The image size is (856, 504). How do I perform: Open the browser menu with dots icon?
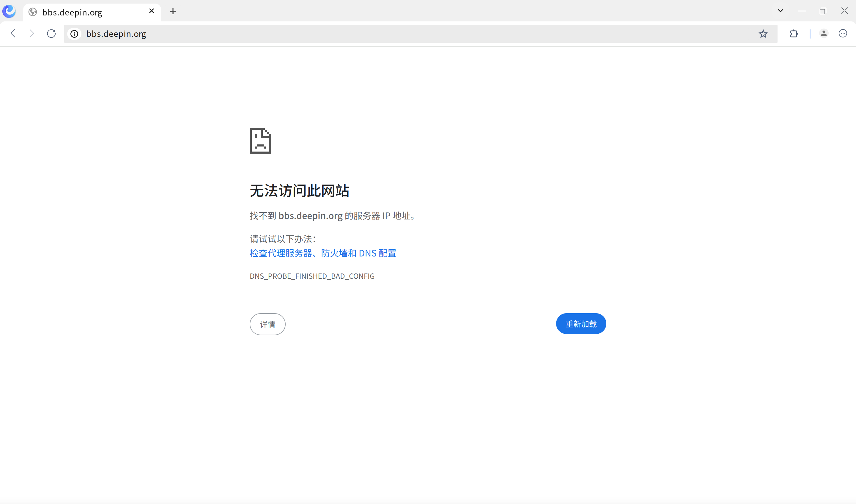click(843, 34)
